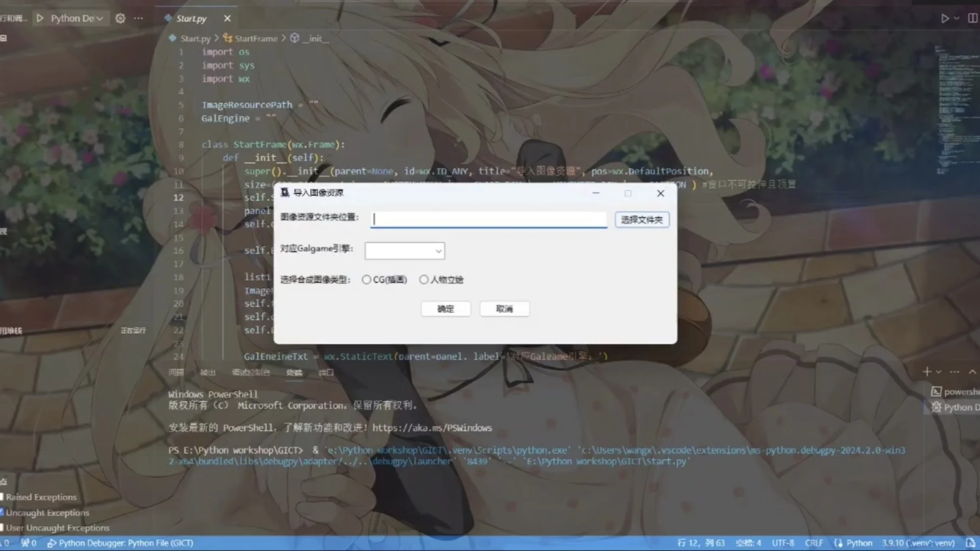Click 'import wx' code on line 3
This screenshot has height=551, width=980.
coord(226,79)
